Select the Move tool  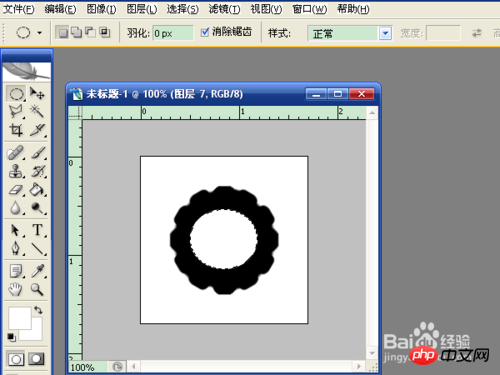pos(37,94)
